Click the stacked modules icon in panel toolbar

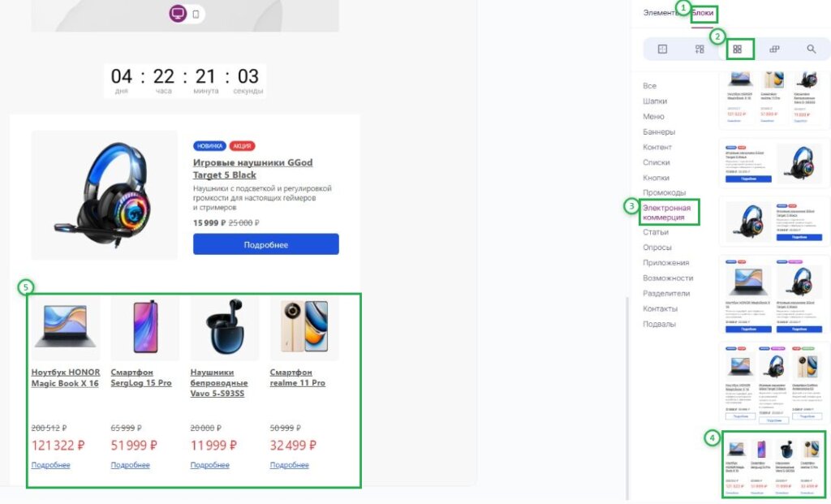click(x=774, y=50)
